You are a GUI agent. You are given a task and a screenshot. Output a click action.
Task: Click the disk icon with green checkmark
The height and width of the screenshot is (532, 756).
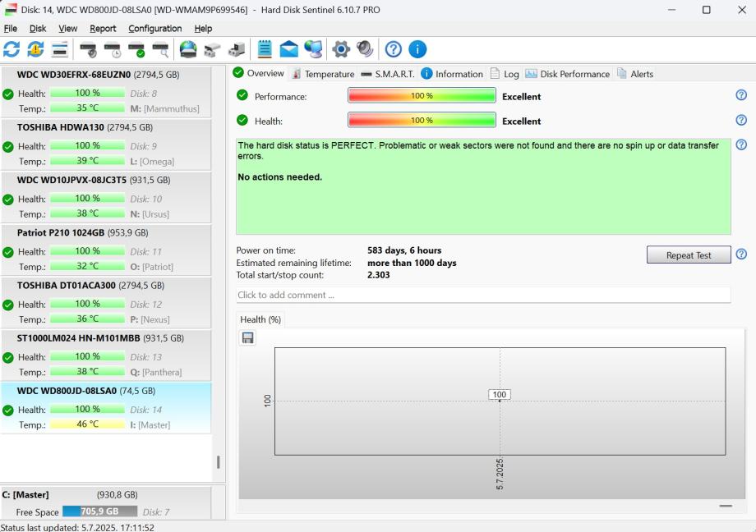[136, 49]
